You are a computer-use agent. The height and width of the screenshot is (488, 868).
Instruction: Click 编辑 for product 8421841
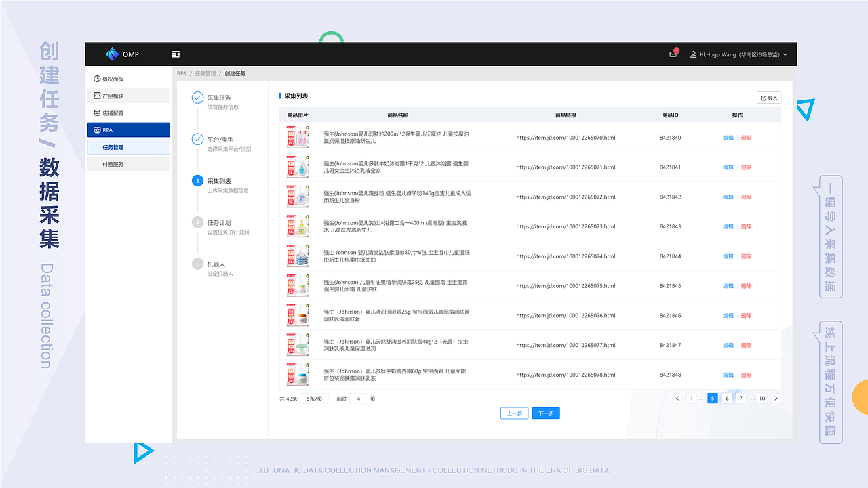coord(728,167)
